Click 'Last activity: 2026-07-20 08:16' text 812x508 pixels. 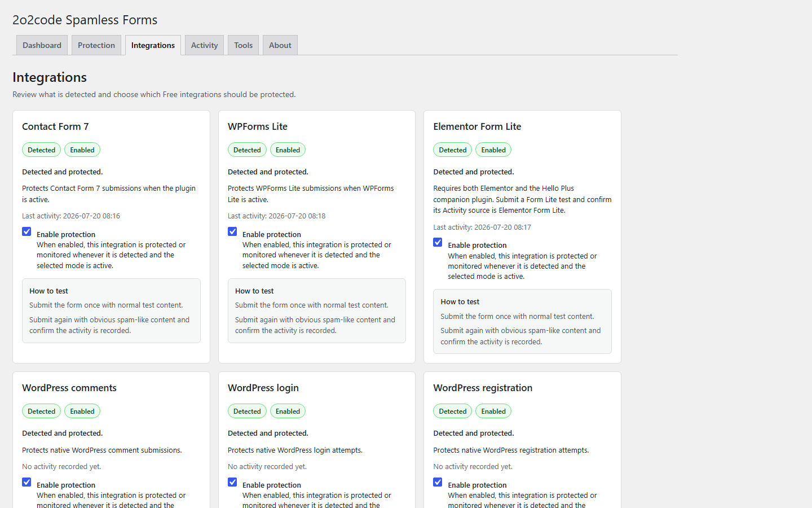pos(71,216)
